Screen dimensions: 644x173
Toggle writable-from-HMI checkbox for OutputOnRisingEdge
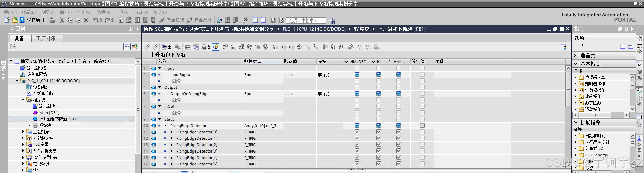pyautogui.click(x=379, y=94)
